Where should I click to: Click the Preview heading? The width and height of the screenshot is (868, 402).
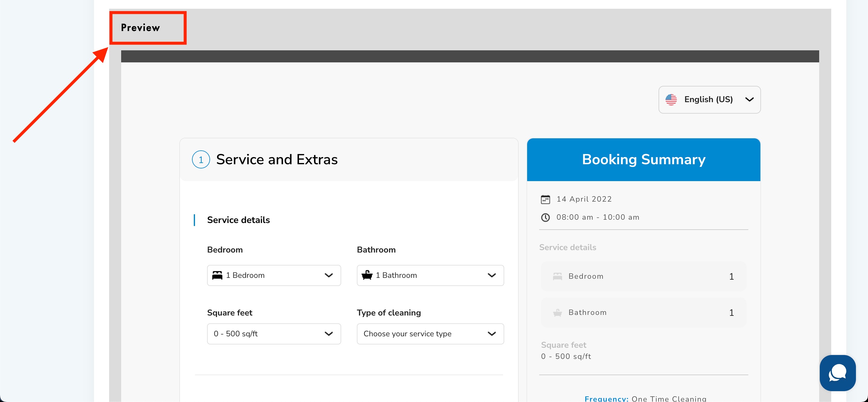pyautogui.click(x=140, y=28)
